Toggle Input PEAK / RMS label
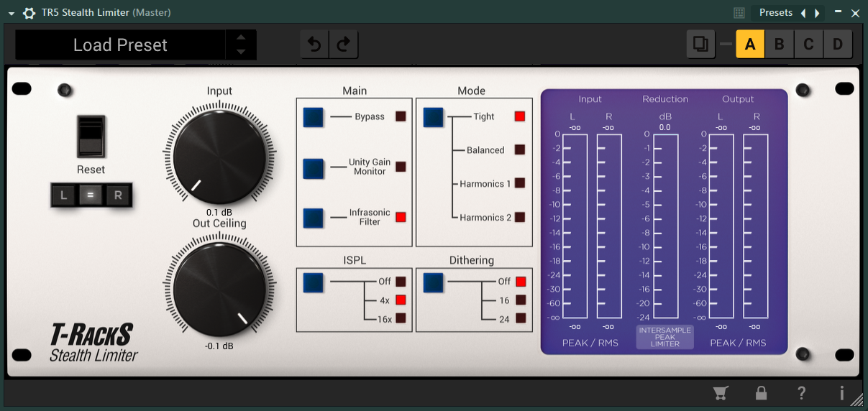 pos(590,343)
